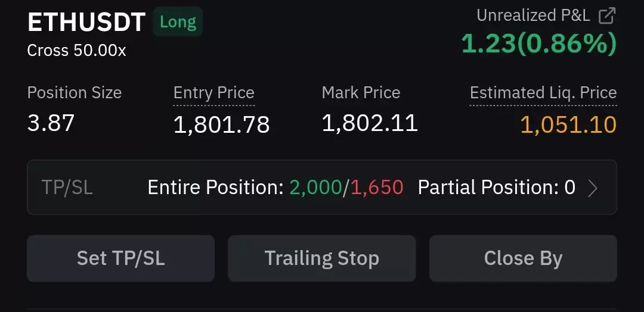644x312 pixels.
Task: Tap the 1,802.11 mark price value
Action: tap(370, 123)
